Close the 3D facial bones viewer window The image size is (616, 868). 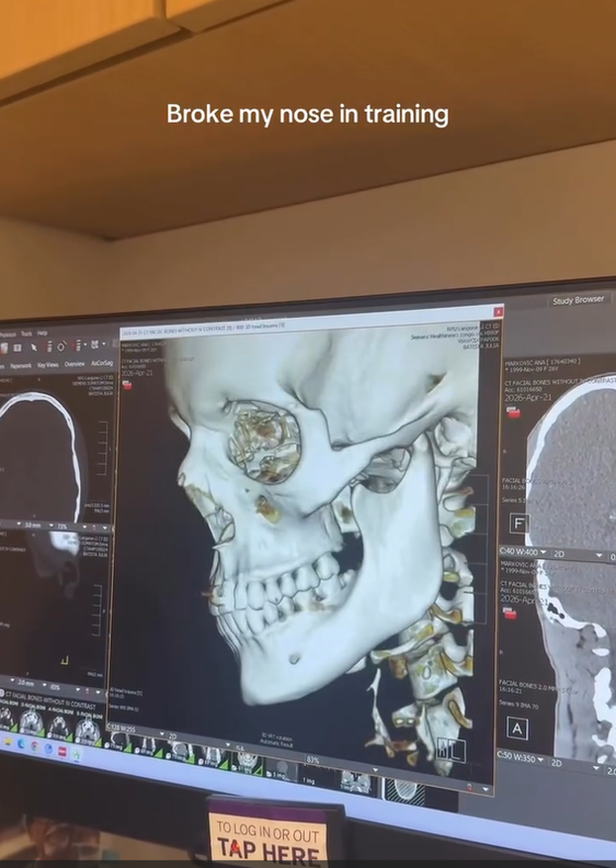click(x=498, y=312)
